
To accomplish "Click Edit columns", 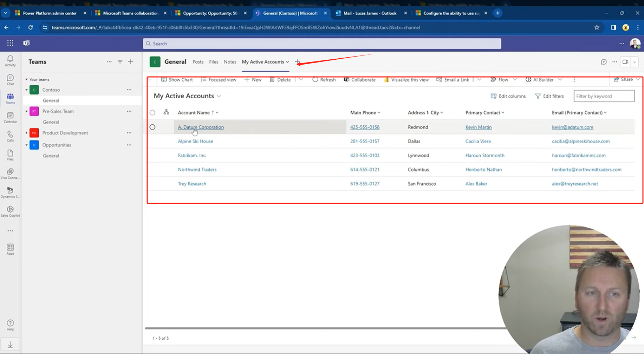I will point(508,96).
